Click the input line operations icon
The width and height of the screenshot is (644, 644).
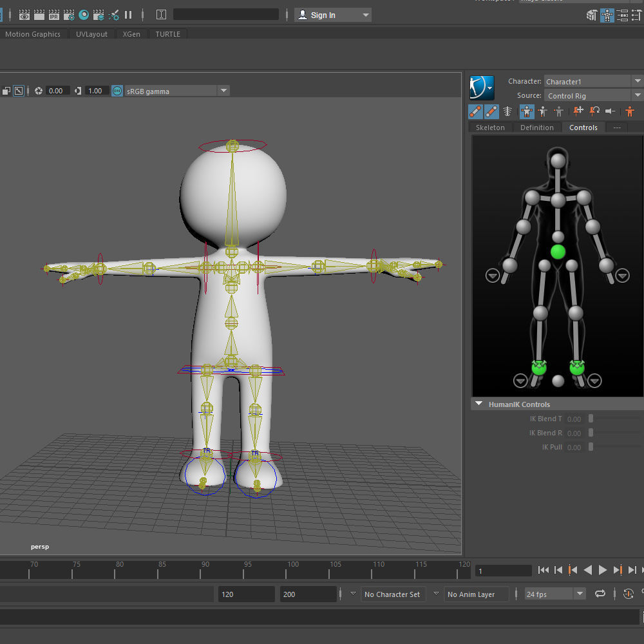pyautogui.click(x=161, y=15)
